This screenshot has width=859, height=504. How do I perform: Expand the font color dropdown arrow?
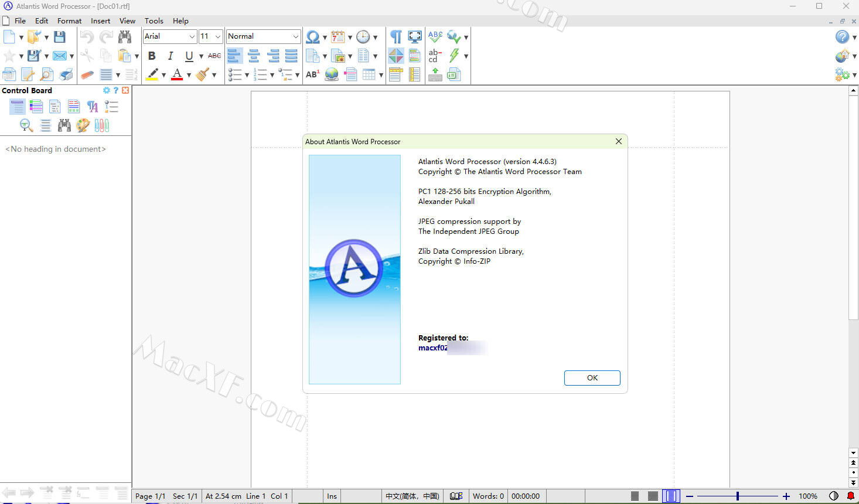click(189, 75)
